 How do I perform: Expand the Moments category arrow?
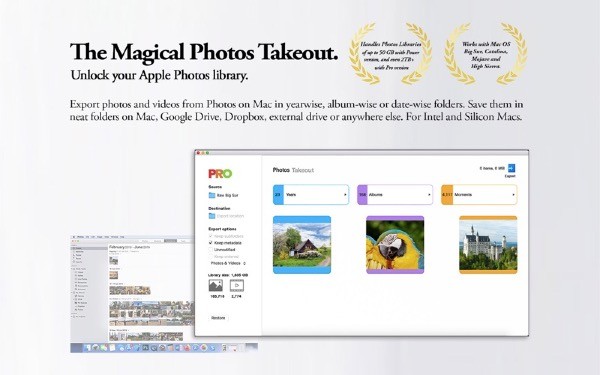coord(513,195)
